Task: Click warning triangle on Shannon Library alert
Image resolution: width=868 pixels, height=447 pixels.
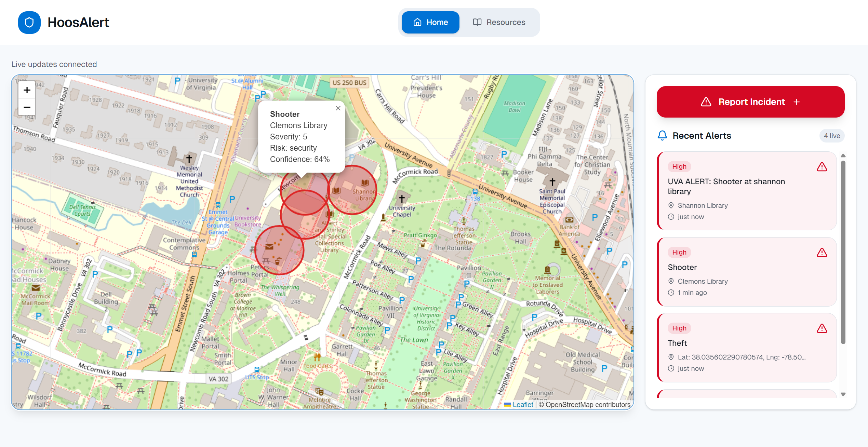Action: (822, 167)
